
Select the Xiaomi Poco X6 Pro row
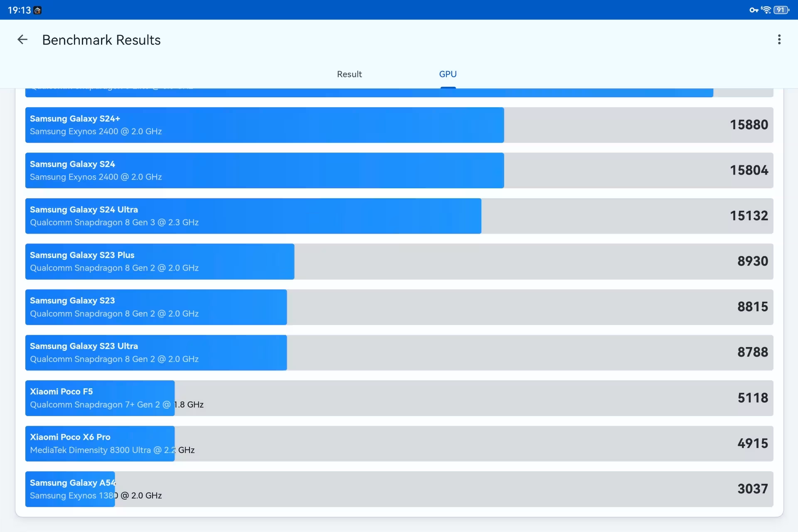(399, 443)
